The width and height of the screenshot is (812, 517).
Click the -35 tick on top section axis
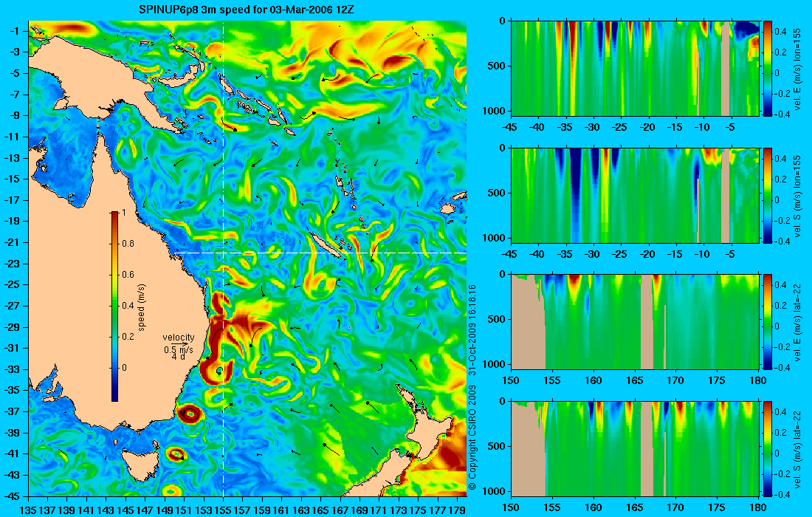tap(565, 127)
